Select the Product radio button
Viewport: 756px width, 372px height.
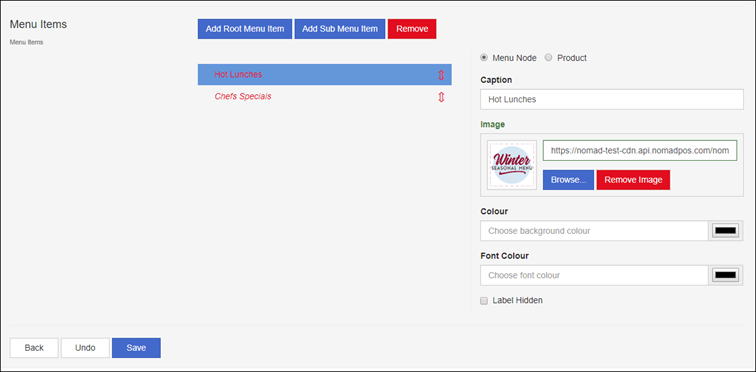[548, 58]
